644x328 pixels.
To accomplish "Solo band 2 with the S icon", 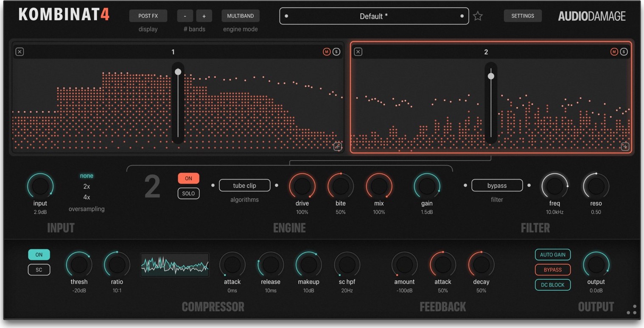I will point(624,52).
